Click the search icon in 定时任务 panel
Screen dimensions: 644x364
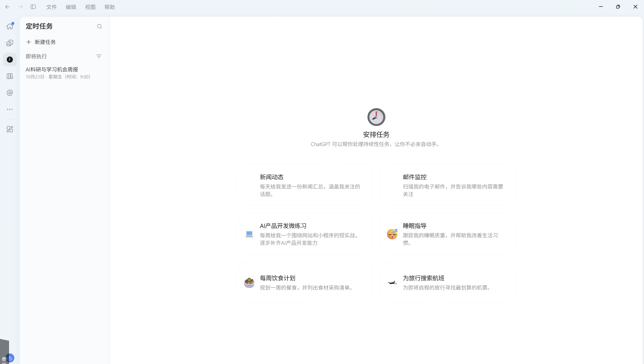[100, 26]
